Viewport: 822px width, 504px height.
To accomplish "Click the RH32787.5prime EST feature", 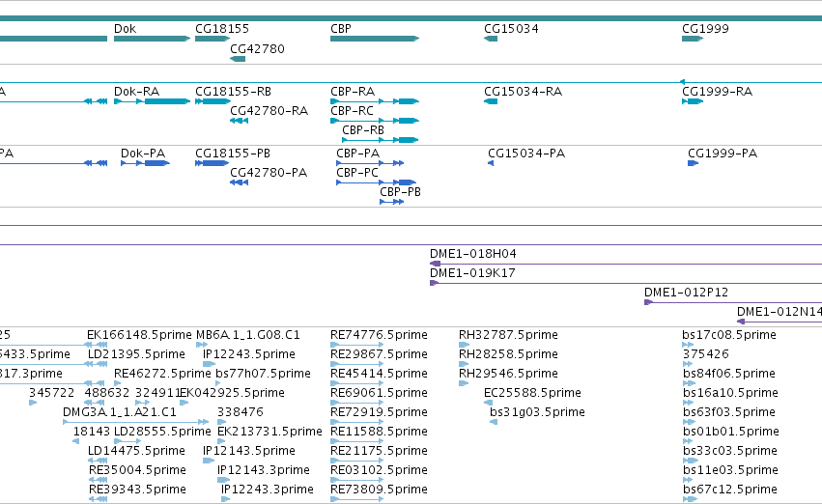I will pyautogui.click(x=464, y=345).
